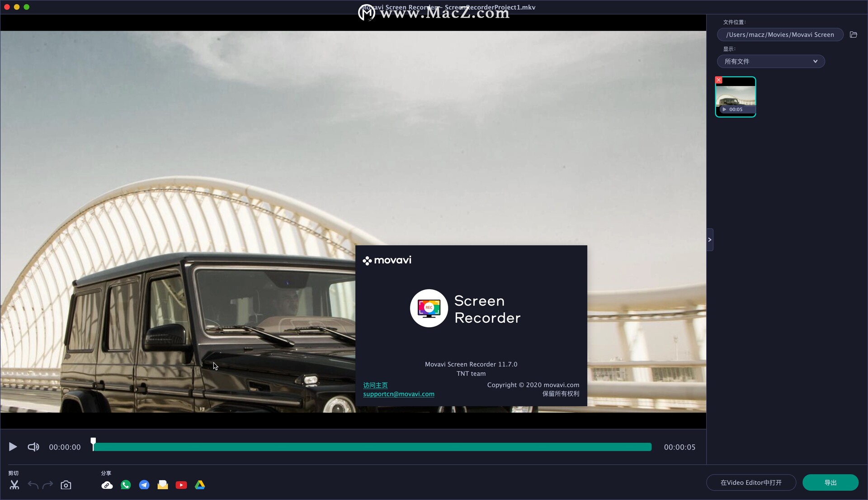Click the TNT team text

pyautogui.click(x=471, y=374)
